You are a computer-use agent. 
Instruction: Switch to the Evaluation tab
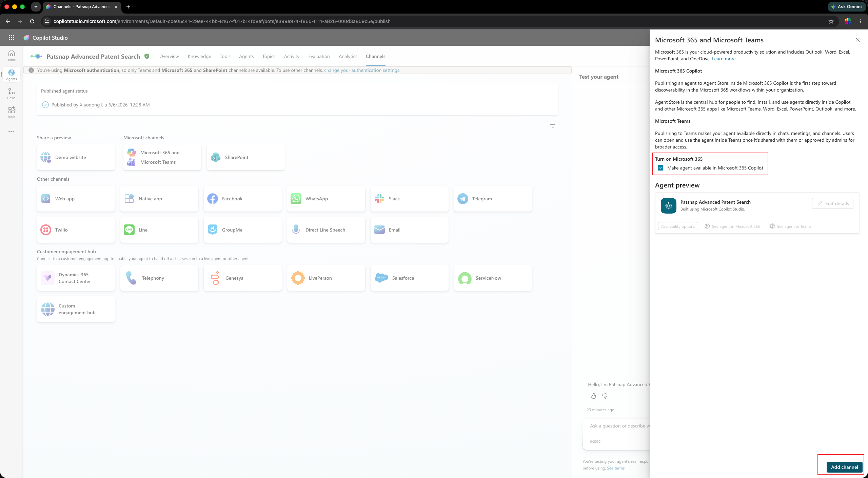[319, 56]
